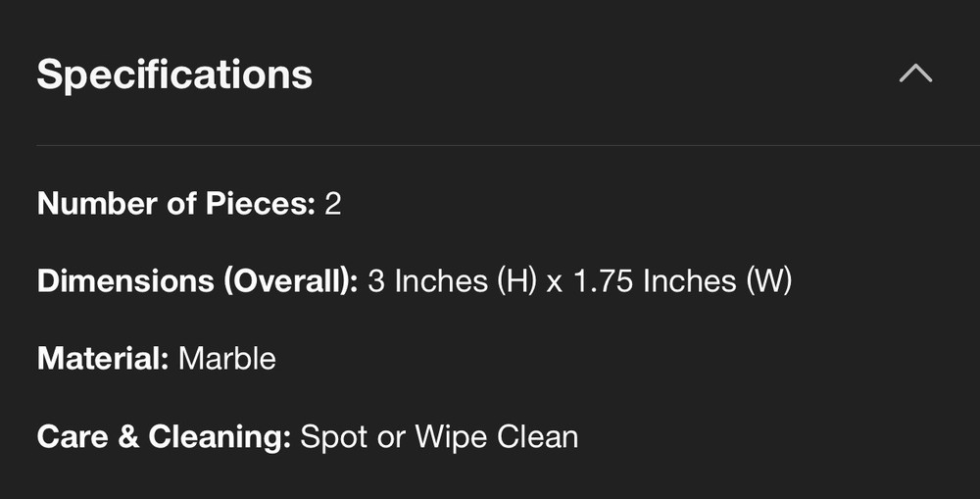Click the word "Pieces:" in first row

click(x=261, y=204)
